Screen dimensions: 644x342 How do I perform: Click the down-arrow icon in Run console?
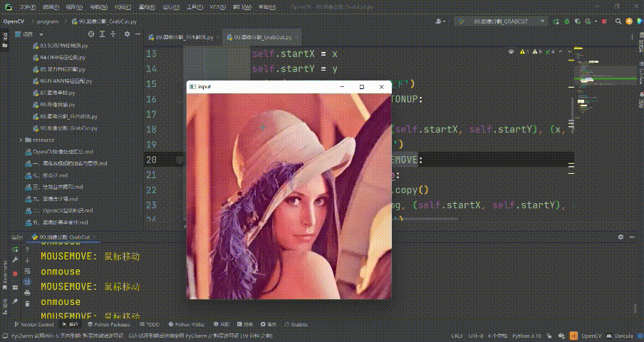[x=28, y=260]
